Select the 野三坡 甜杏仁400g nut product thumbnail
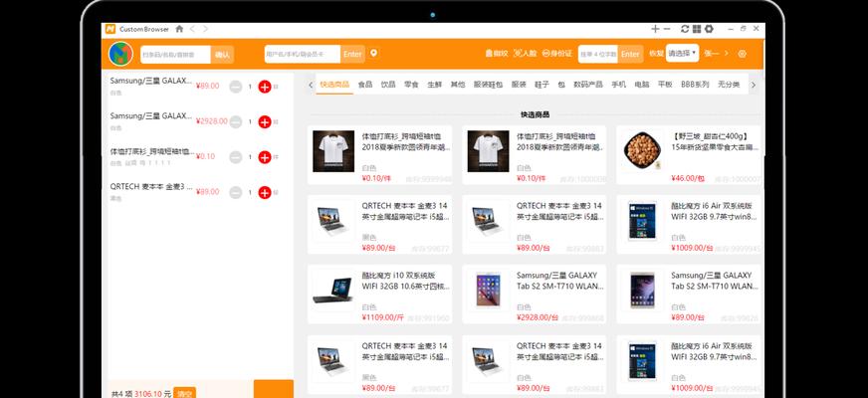The width and height of the screenshot is (868, 398). [643, 151]
